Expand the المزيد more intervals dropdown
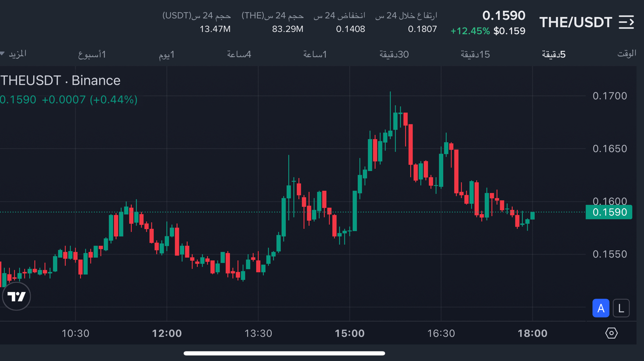 pyautogui.click(x=14, y=54)
